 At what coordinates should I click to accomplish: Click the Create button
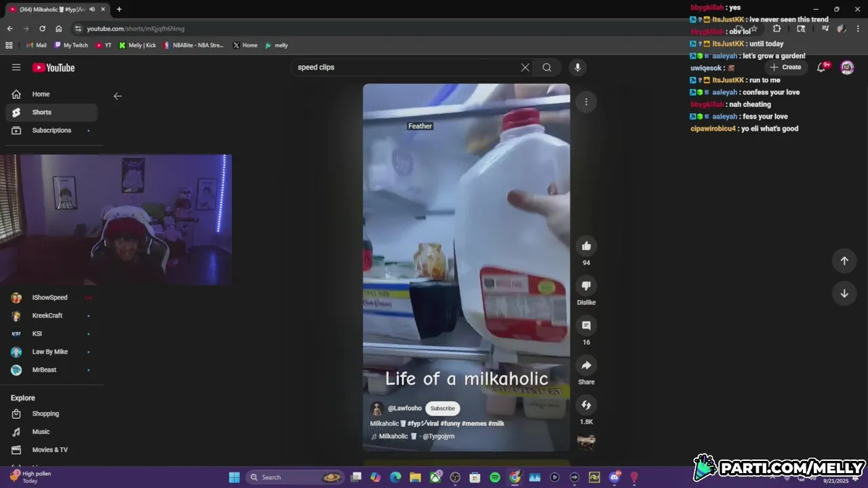[x=786, y=67]
